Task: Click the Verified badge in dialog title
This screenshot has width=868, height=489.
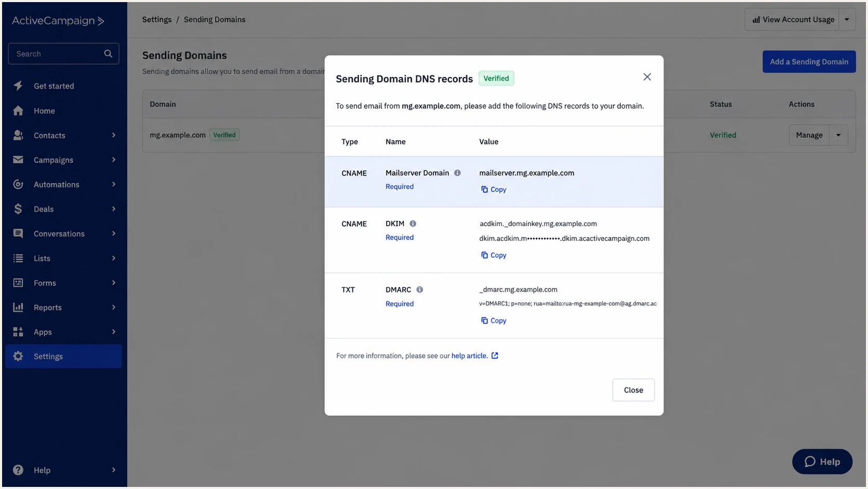Action: point(496,78)
